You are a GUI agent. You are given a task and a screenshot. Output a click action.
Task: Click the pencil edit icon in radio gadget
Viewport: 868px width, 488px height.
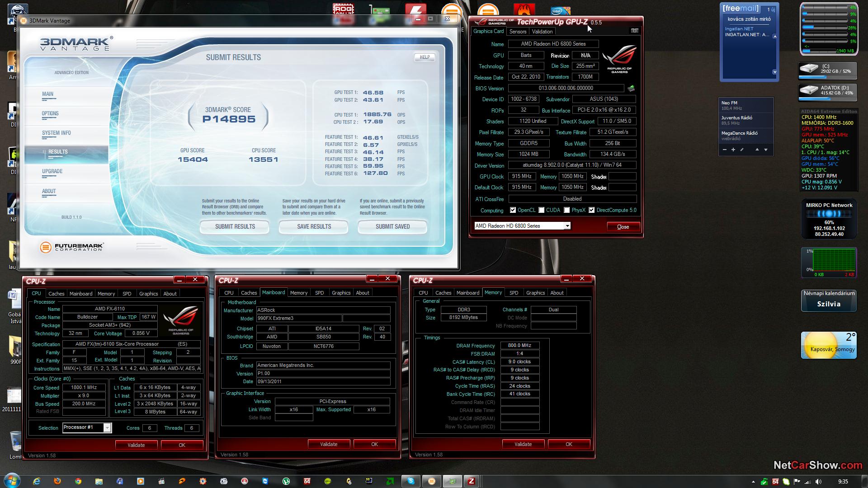pyautogui.click(x=742, y=150)
